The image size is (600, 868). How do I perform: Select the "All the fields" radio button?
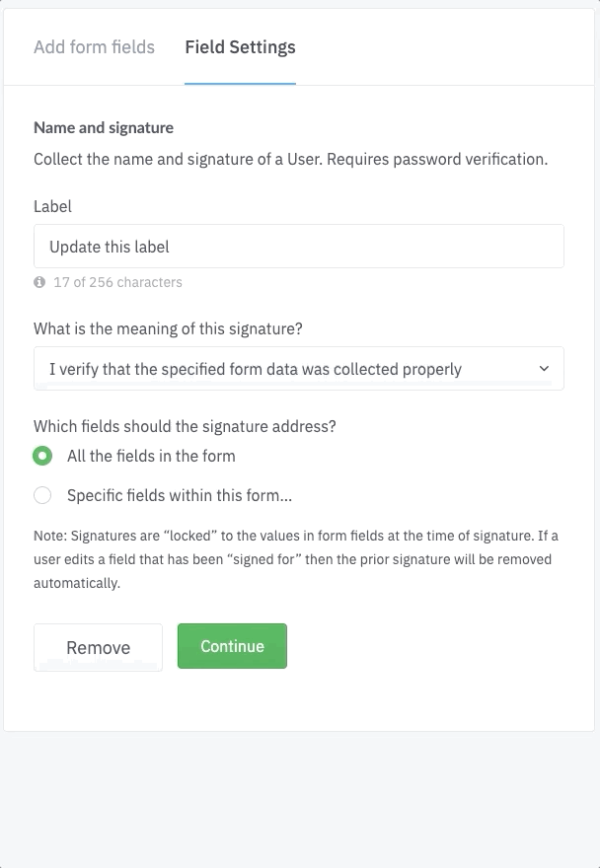pyautogui.click(x=42, y=456)
